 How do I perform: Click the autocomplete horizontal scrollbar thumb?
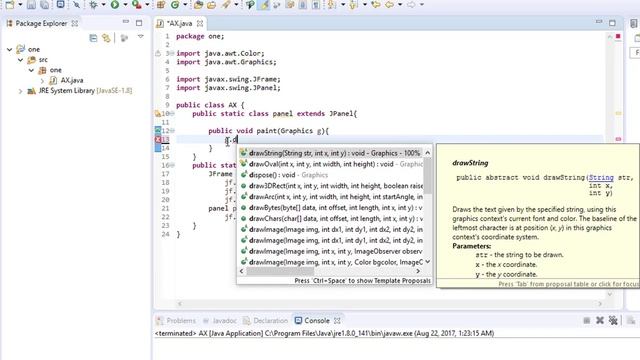tap(280, 271)
